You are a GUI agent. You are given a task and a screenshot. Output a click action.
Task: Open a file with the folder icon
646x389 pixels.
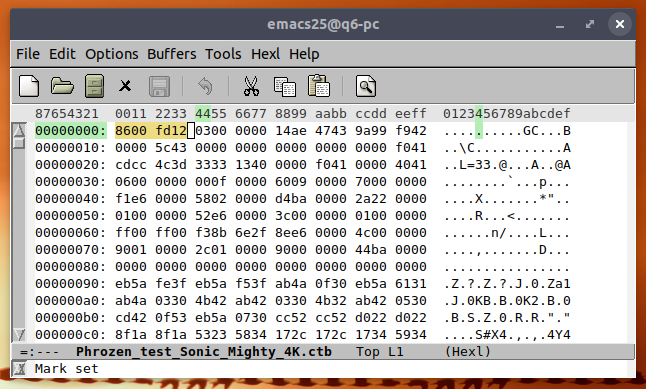(x=62, y=86)
